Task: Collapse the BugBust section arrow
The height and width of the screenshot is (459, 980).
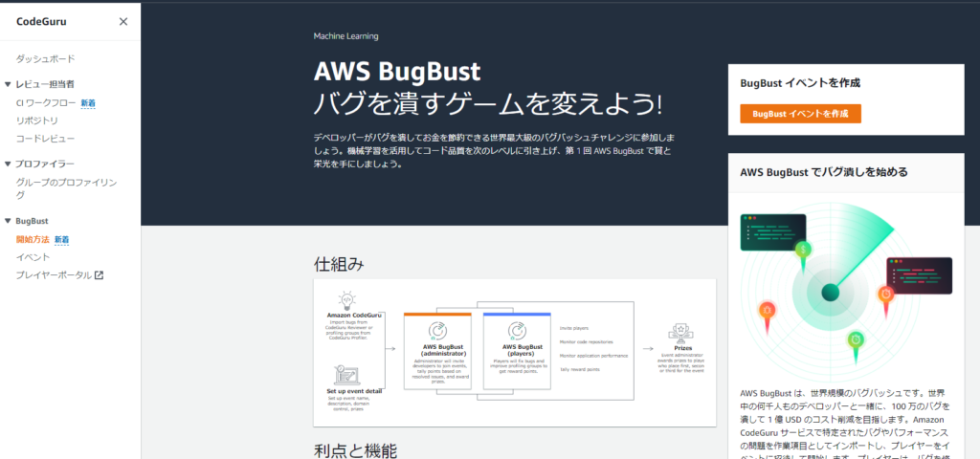Action: [x=8, y=221]
